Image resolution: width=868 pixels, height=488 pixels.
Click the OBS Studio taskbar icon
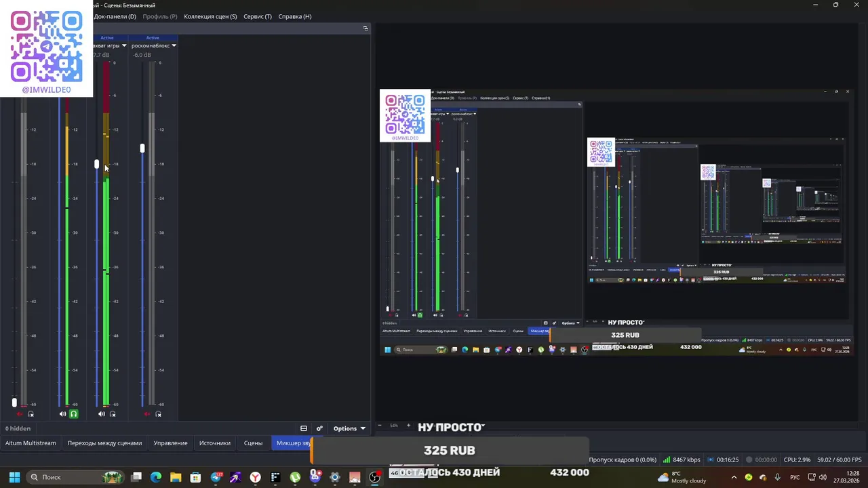[x=374, y=477]
